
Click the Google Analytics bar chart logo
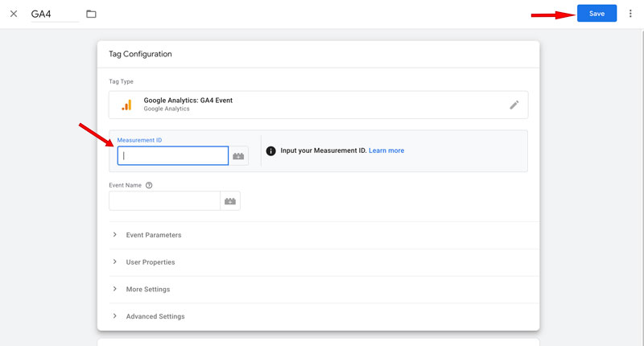coord(126,105)
